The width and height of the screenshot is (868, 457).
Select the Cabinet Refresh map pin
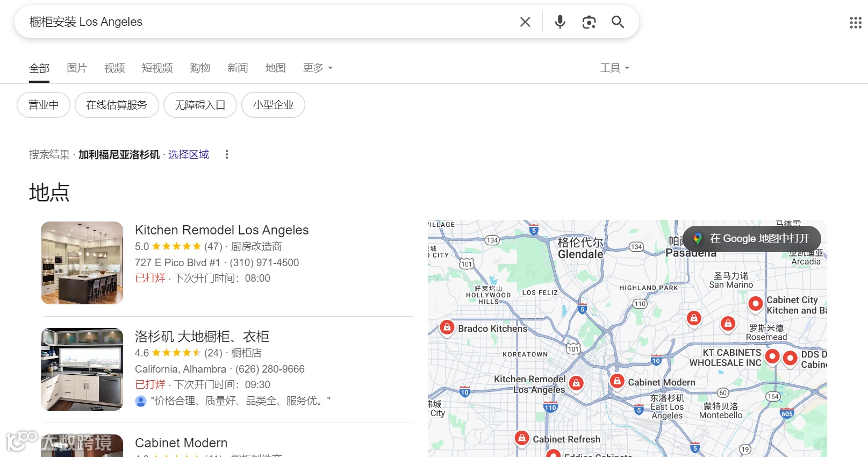point(521,438)
